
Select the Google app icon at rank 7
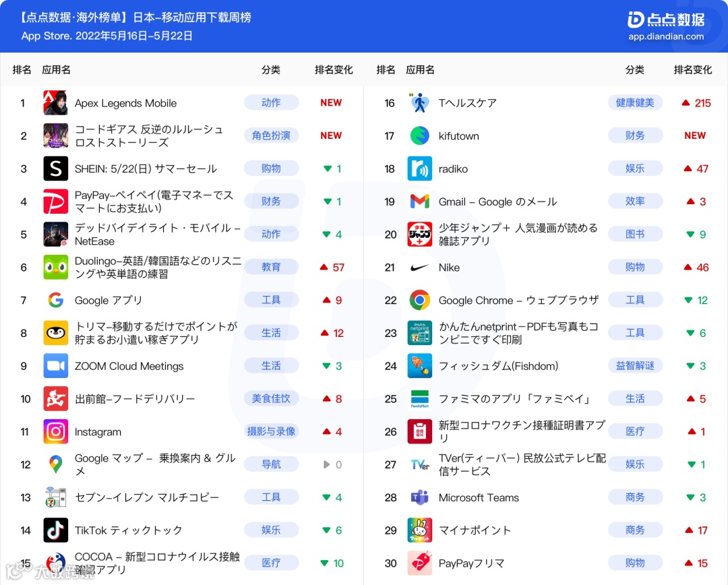coord(55,301)
